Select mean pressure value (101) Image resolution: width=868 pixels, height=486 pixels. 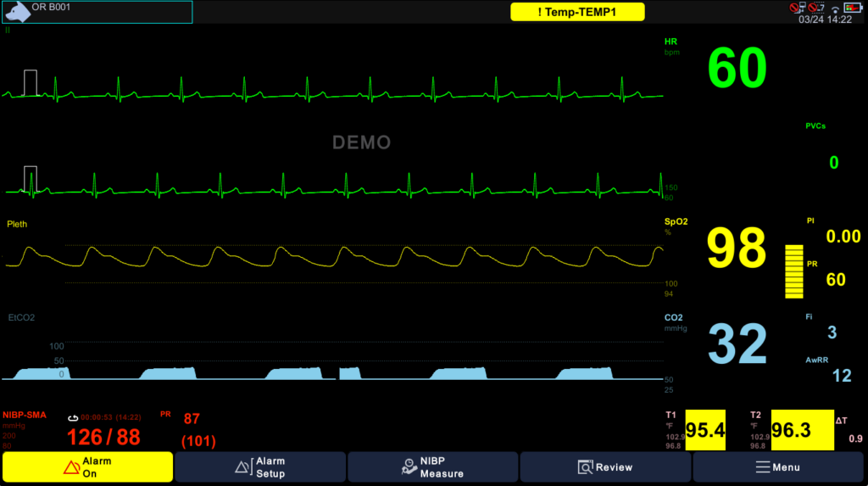point(198,441)
